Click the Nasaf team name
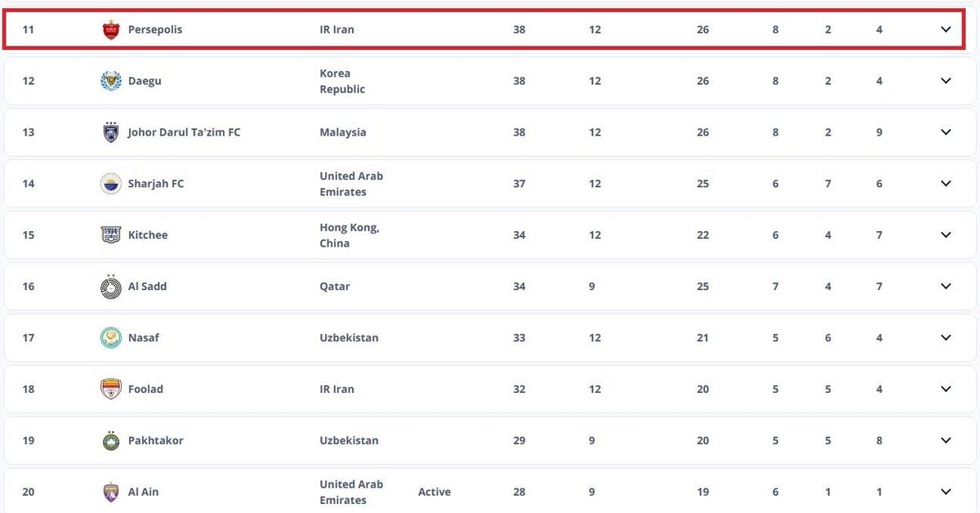The image size is (980, 513). [x=144, y=338]
